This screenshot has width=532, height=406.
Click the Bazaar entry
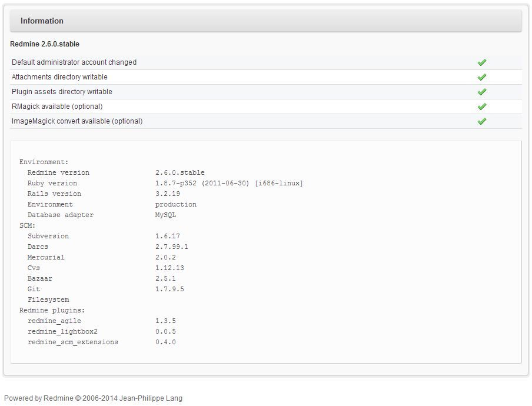39,278
